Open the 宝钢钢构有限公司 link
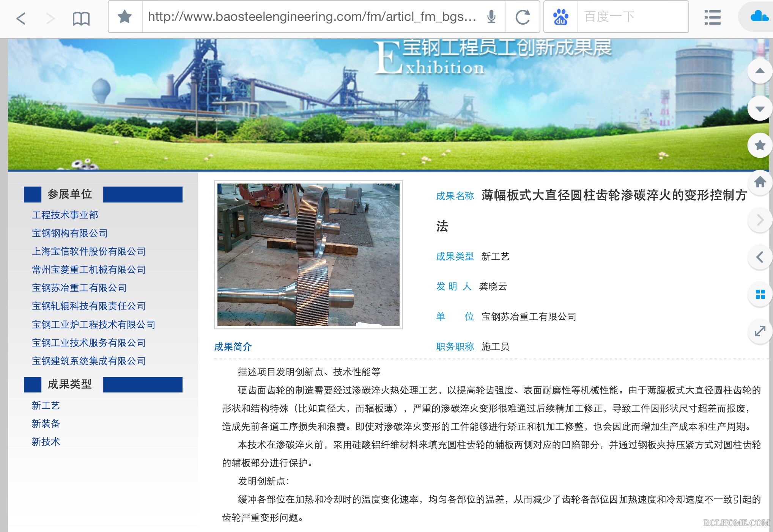This screenshot has width=773, height=532. tap(70, 233)
